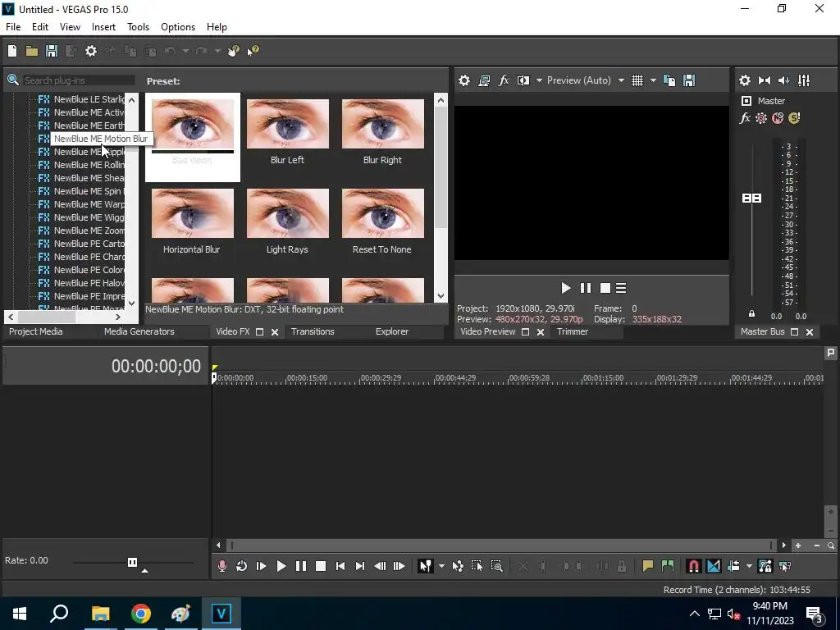Click the Master volume fader handle

pyautogui.click(x=751, y=199)
